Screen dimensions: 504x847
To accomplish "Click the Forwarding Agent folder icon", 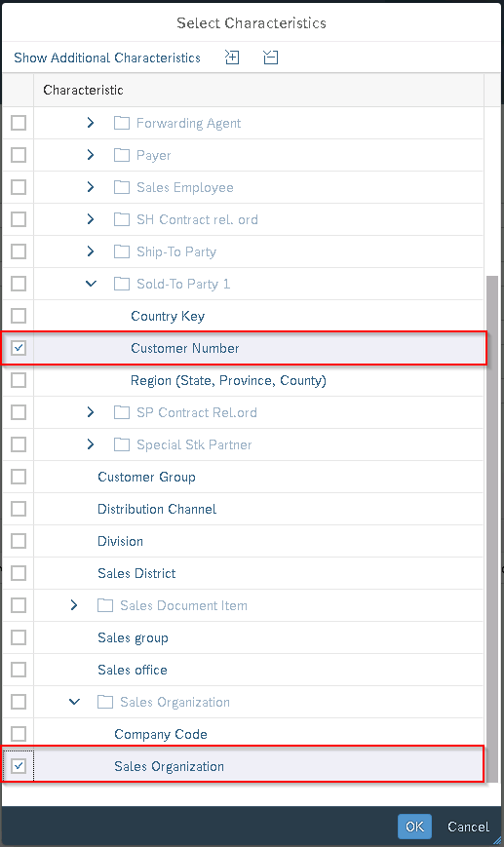I will 122,123.
